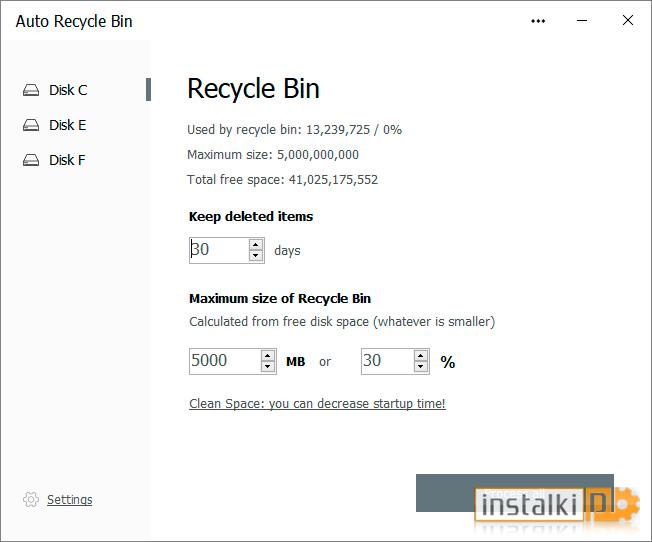Click the Settings gear icon
This screenshot has width=652, height=542.
pyautogui.click(x=31, y=499)
